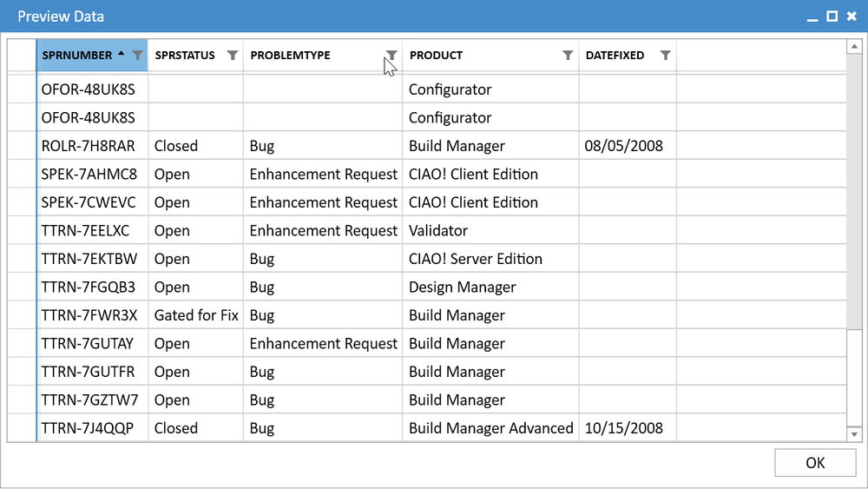Click Open status in TTRN-7EKTBW row
868x489 pixels.
(196, 259)
